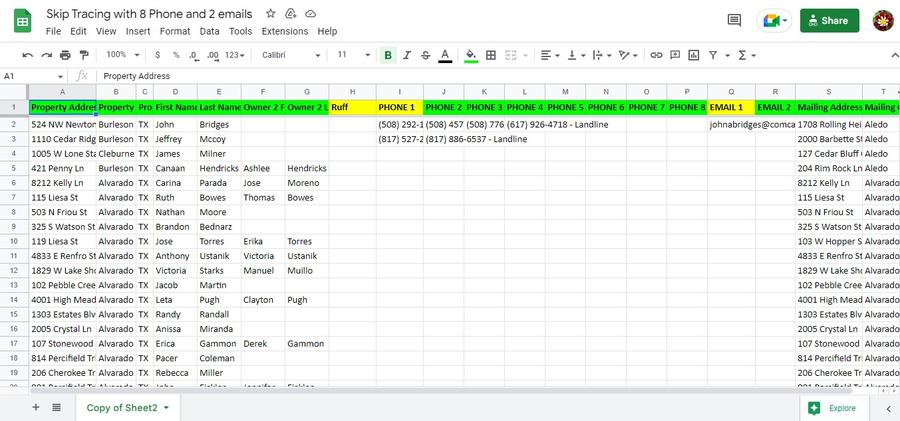
Task: Open text rotation options
Action: click(628, 55)
